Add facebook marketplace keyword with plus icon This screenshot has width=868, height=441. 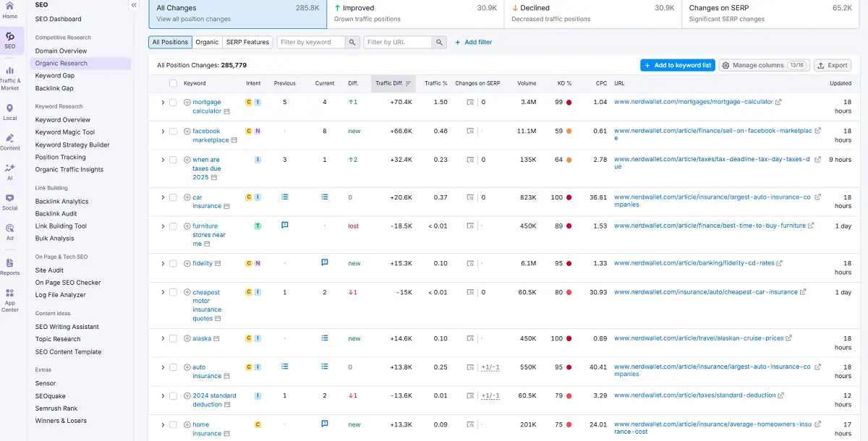tap(187, 132)
